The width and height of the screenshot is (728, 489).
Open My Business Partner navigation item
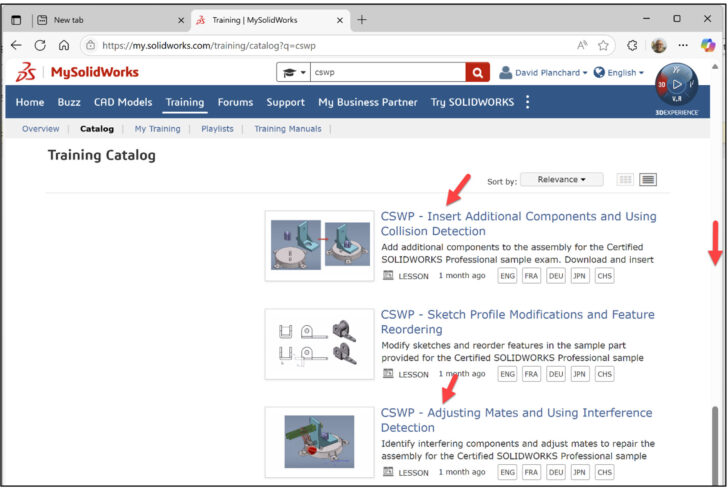click(368, 102)
